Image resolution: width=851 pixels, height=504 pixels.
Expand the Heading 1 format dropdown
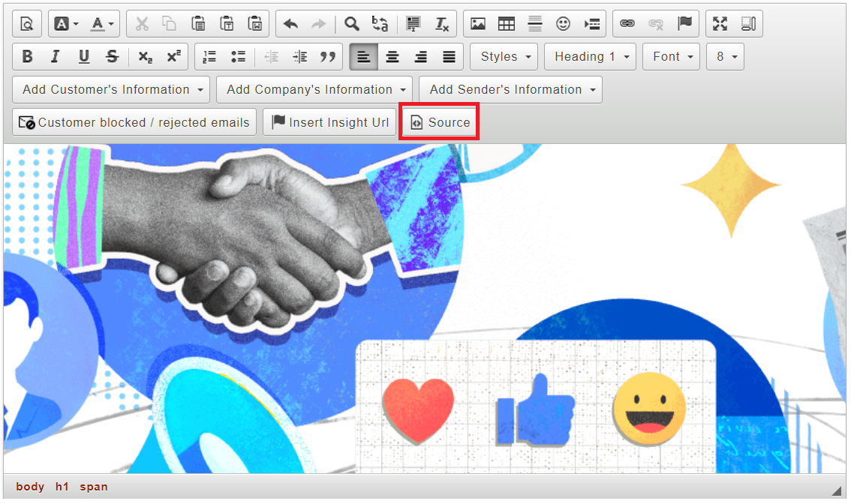[x=590, y=57]
